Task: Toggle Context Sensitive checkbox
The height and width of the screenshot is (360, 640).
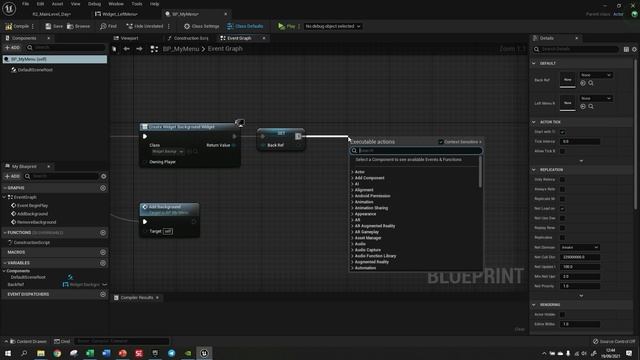Action: click(x=441, y=142)
